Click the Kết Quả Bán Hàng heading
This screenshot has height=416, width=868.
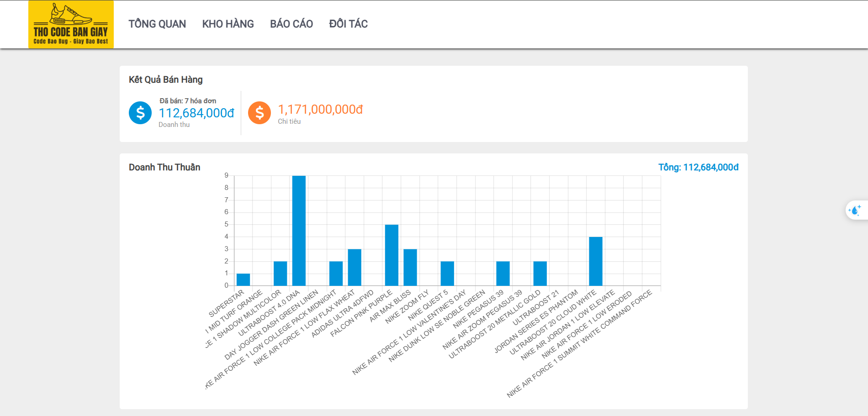click(165, 79)
